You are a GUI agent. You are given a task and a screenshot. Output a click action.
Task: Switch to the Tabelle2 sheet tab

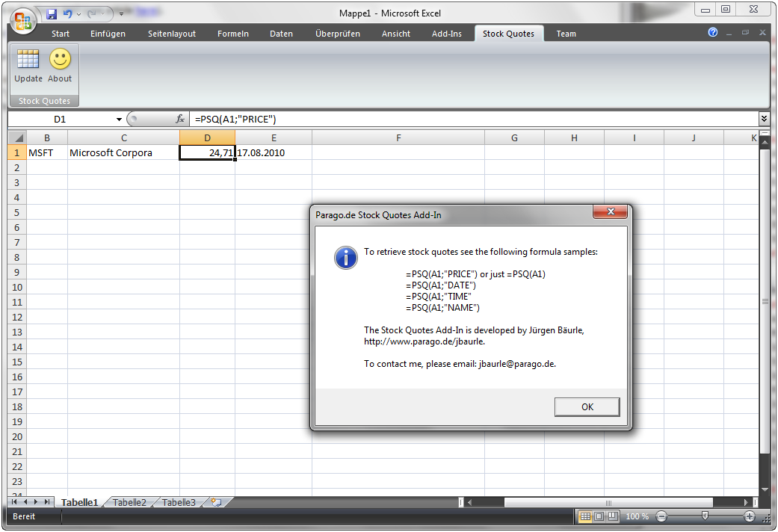click(x=129, y=503)
